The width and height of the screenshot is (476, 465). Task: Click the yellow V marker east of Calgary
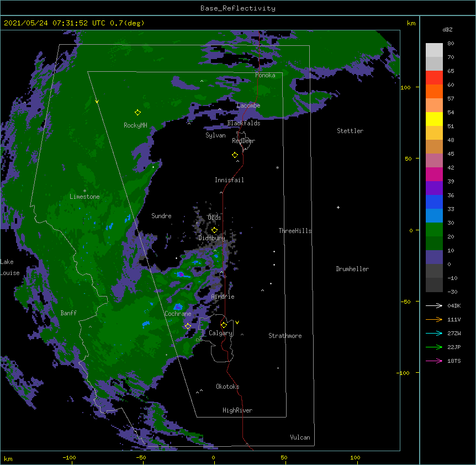[x=237, y=323]
